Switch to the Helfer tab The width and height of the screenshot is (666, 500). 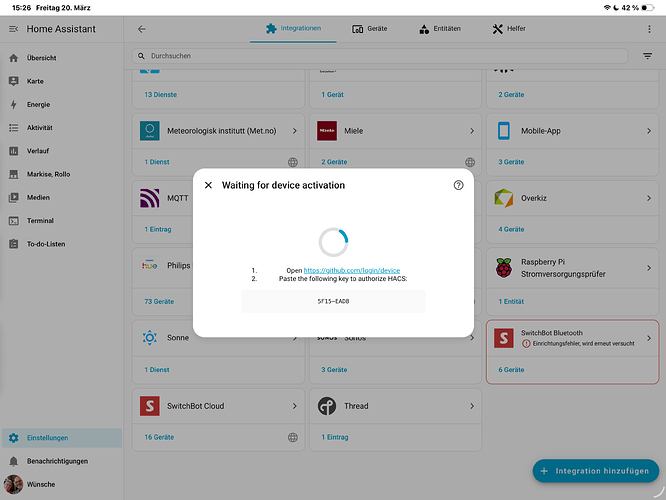click(509, 28)
